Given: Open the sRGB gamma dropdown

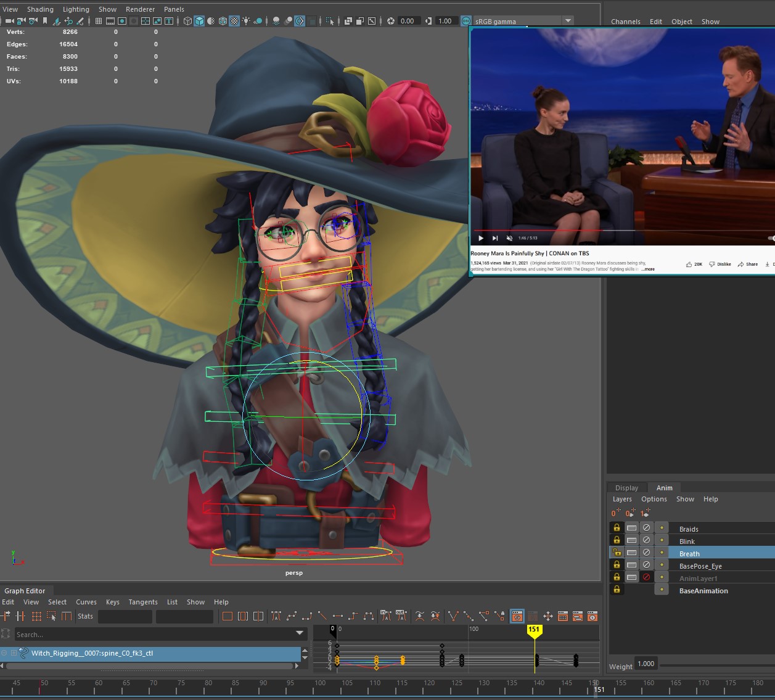Looking at the screenshot, I should tap(568, 20).
